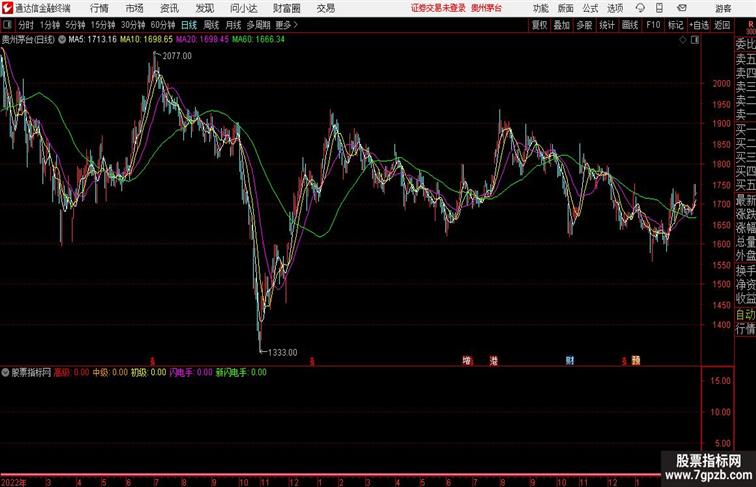Switch to 分时 chart period
Image resolution: width=756 pixels, height=487 pixels.
[x=26, y=25]
